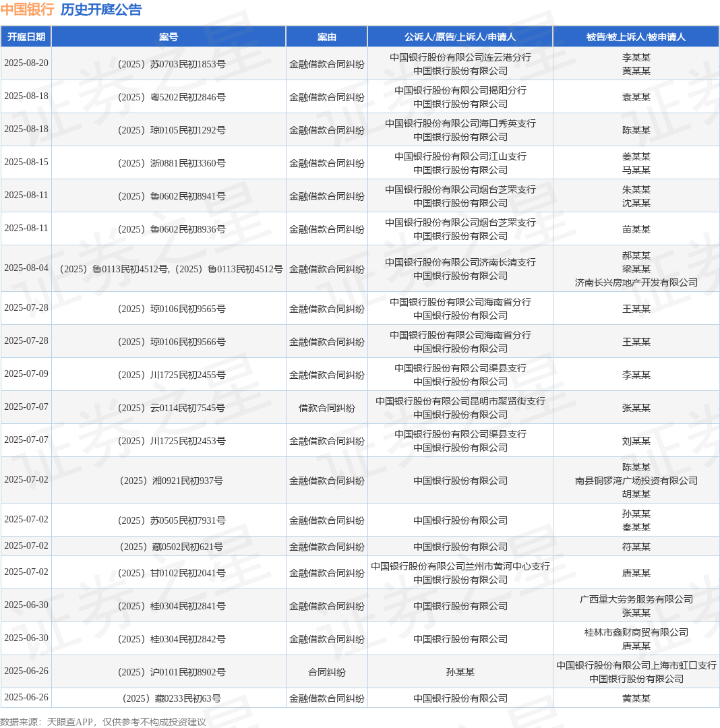
Task: Select case number 藏0502民初621号
Action: pyautogui.click(x=172, y=547)
